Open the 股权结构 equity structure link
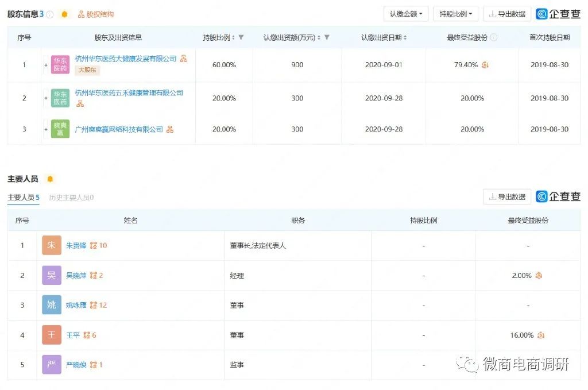Image resolution: width=588 pixels, height=390 pixels. (x=96, y=14)
